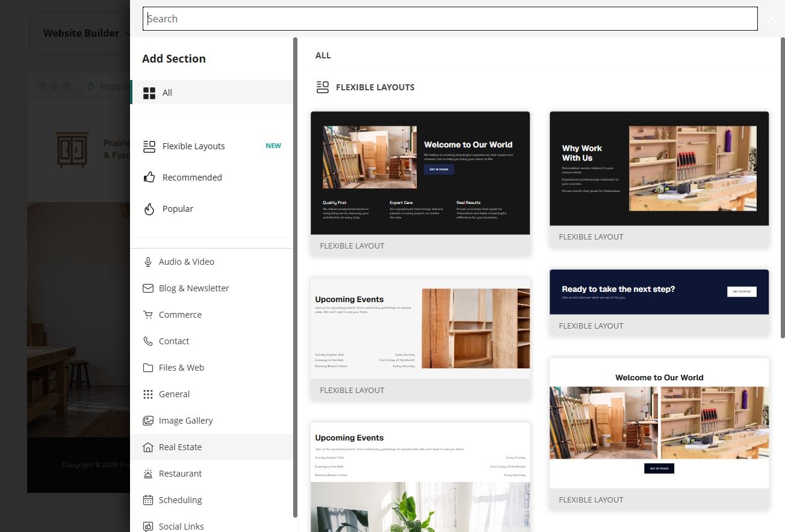
Task: Click the layouts list scrollbar
Action: [783, 188]
